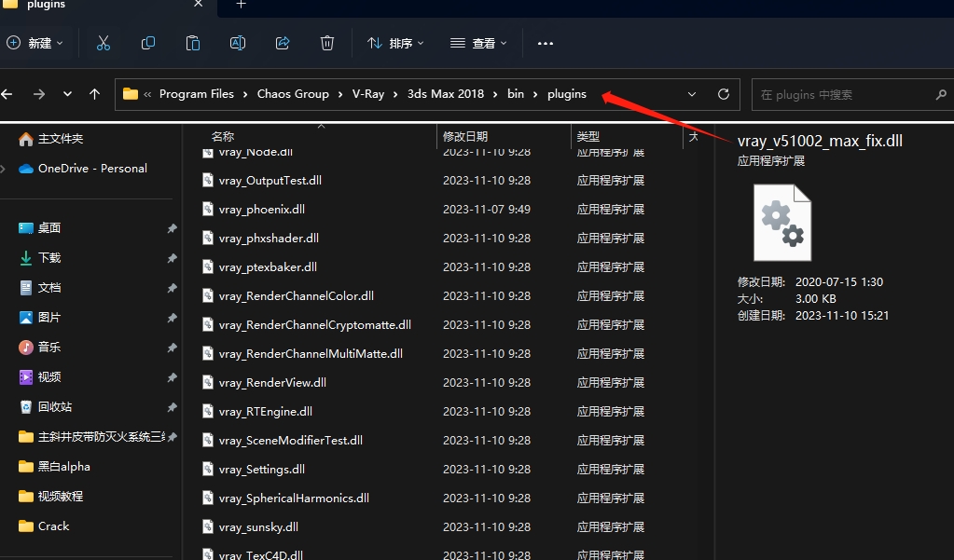The width and height of the screenshot is (954, 560).
Task: Close the plugins tab
Action: (x=199, y=4)
